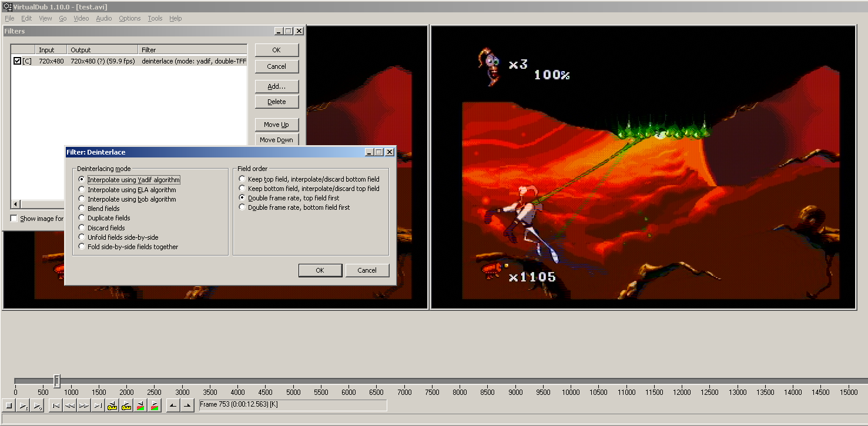Click the Output column header
The image size is (868, 426).
pyautogui.click(x=103, y=50)
